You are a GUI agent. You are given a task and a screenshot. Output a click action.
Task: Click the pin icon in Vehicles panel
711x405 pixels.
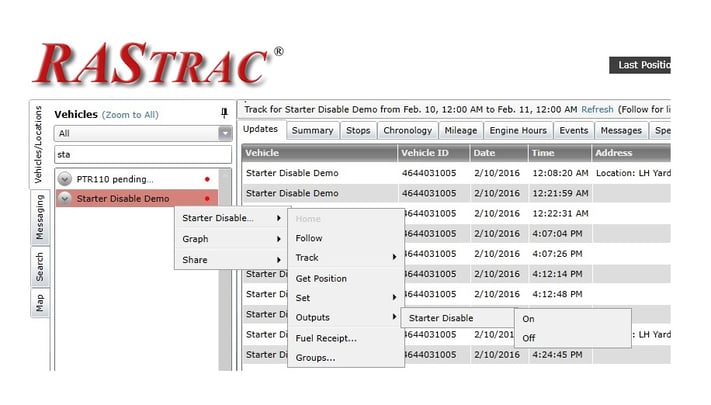tap(224, 114)
